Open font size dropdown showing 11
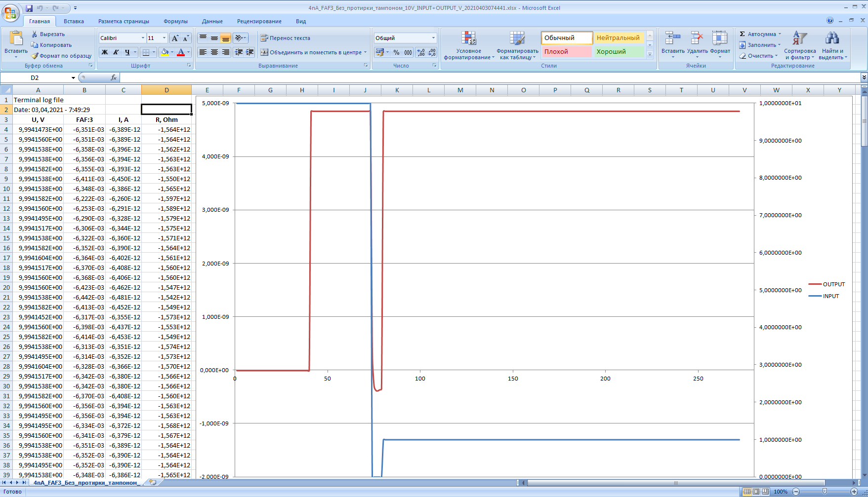 pos(165,38)
